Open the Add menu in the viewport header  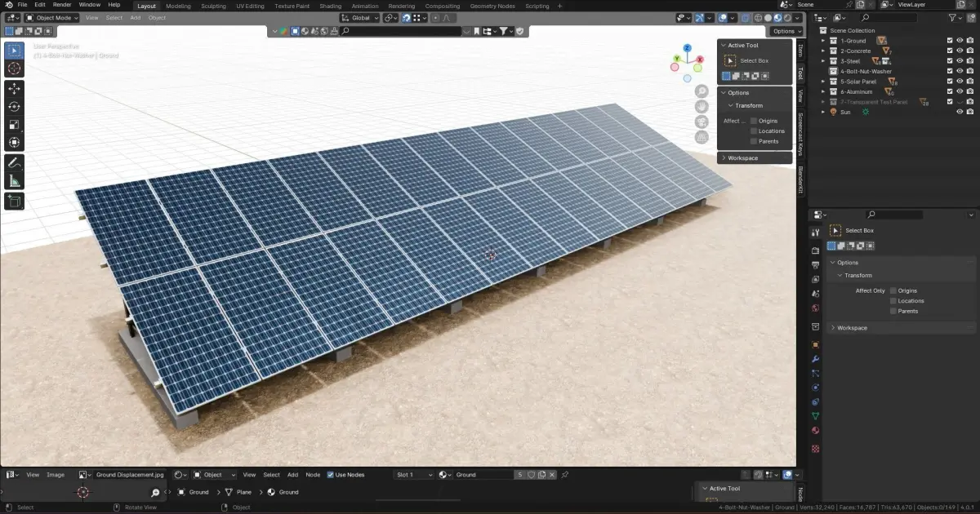136,17
